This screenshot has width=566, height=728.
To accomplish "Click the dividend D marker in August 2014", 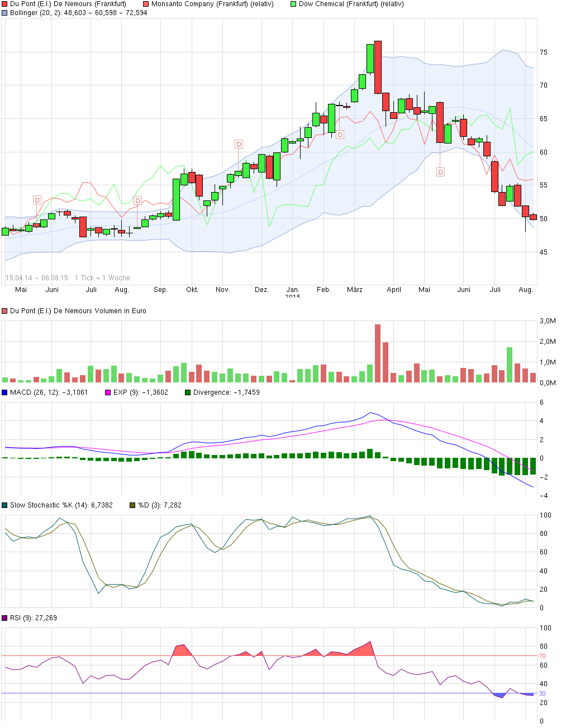I will 137,201.
